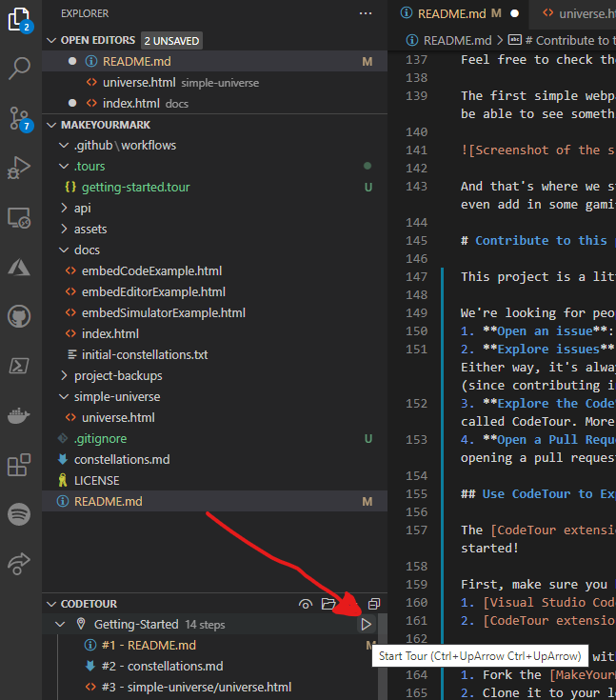This screenshot has width=616, height=700.
Task: Open the Docker extension view
Action: (x=19, y=415)
